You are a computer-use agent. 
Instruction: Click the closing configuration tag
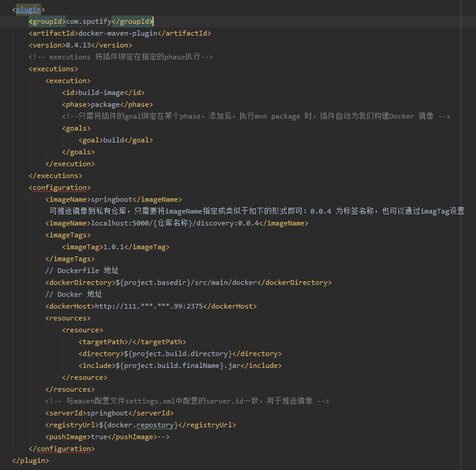(62, 449)
